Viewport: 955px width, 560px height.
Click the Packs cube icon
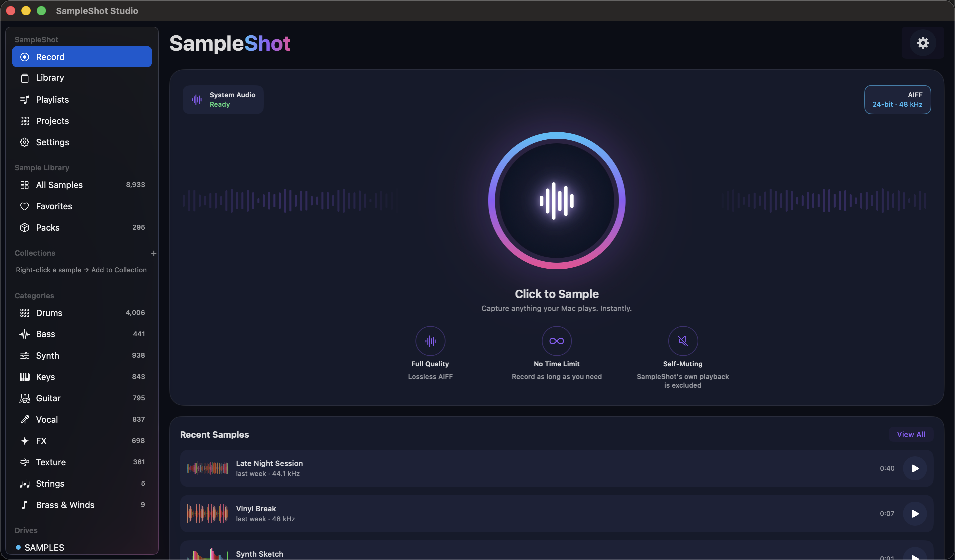(x=25, y=227)
